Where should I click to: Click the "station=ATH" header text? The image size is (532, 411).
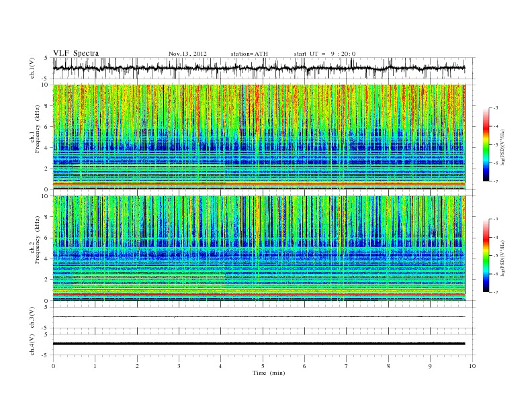(249, 54)
